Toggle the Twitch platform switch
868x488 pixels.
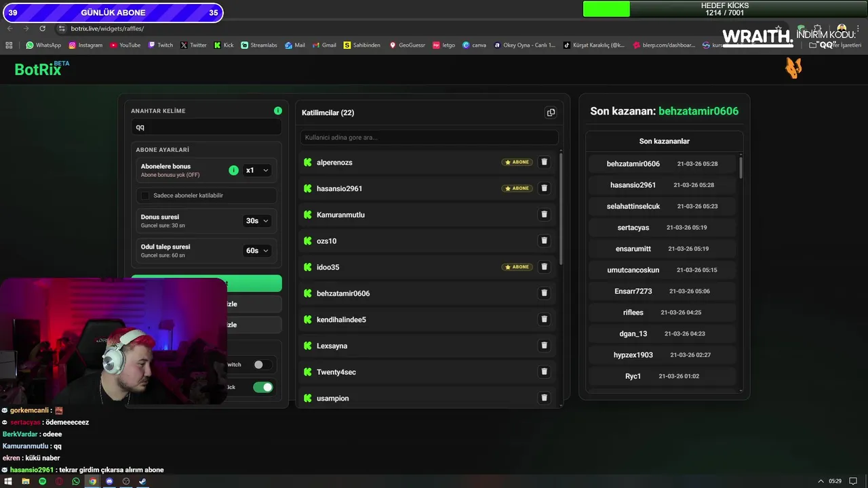262,365
